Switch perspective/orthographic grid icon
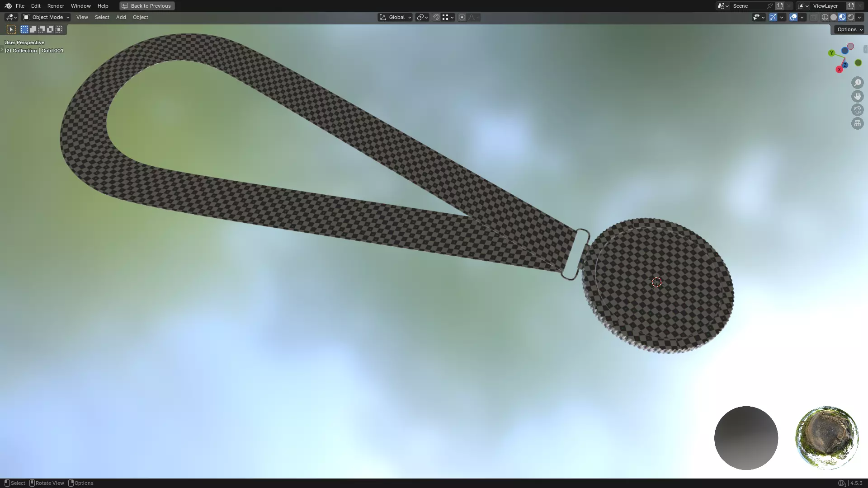The height and width of the screenshot is (488, 868). (x=857, y=123)
